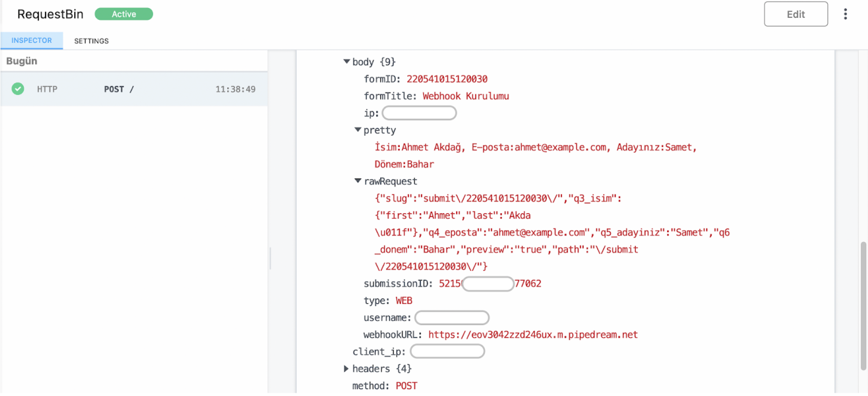Click the redacted client_ip value field
This screenshot has height=396, width=868.
pyautogui.click(x=447, y=351)
